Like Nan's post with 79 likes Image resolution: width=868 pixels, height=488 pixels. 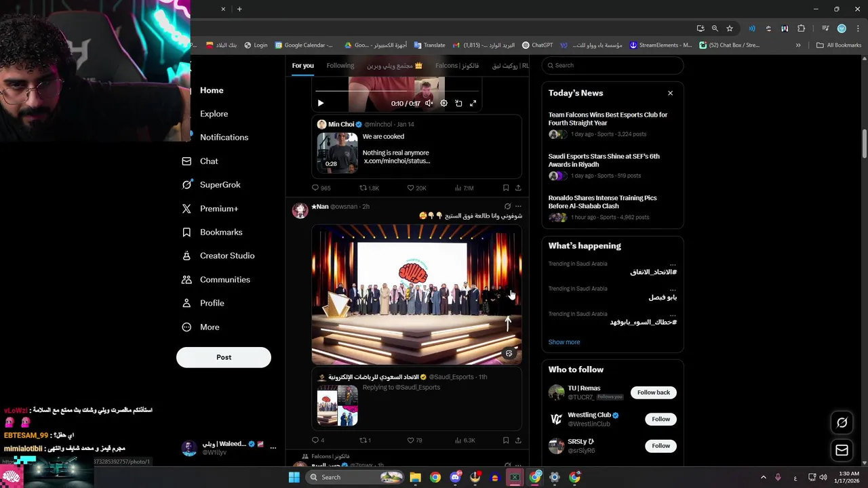tap(414, 440)
